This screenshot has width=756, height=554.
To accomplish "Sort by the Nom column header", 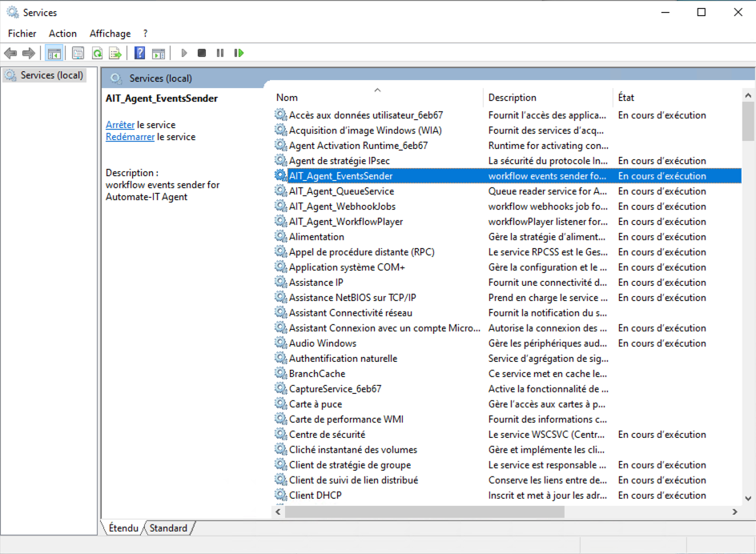I will coord(377,97).
